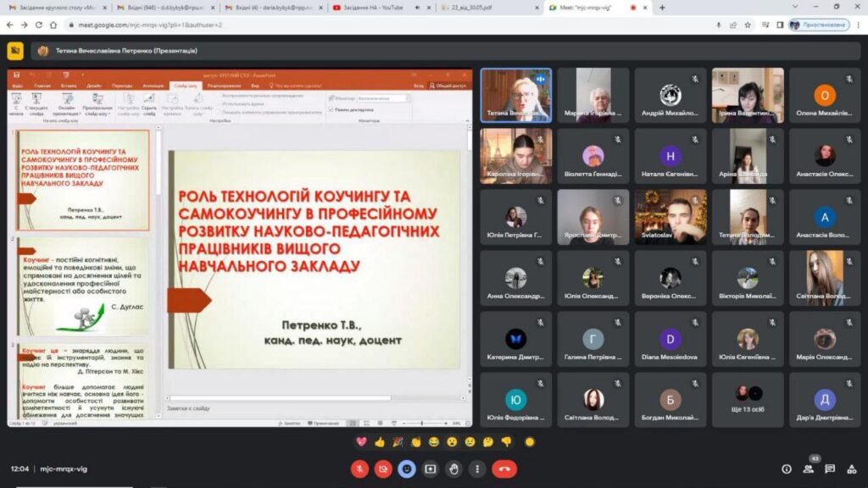Open the Activities panel icon
Image resolution: width=868 pixels, height=488 pixels.
(x=852, y=469)
